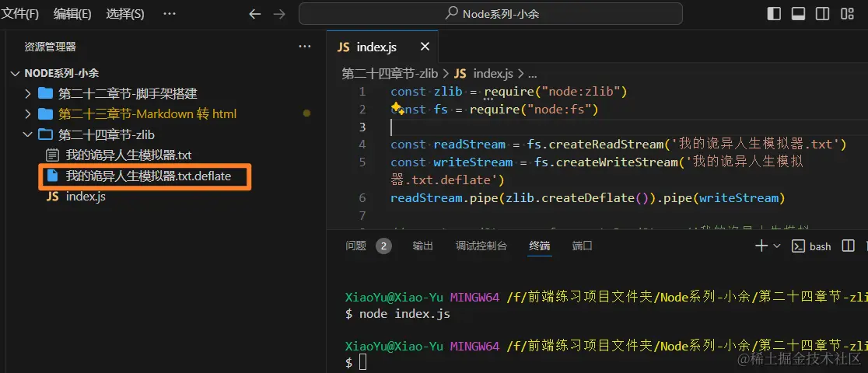Screen dimensions: 868x373
Task: Open the new terminal profile dropdown arrow
Action: click(777, 246)
